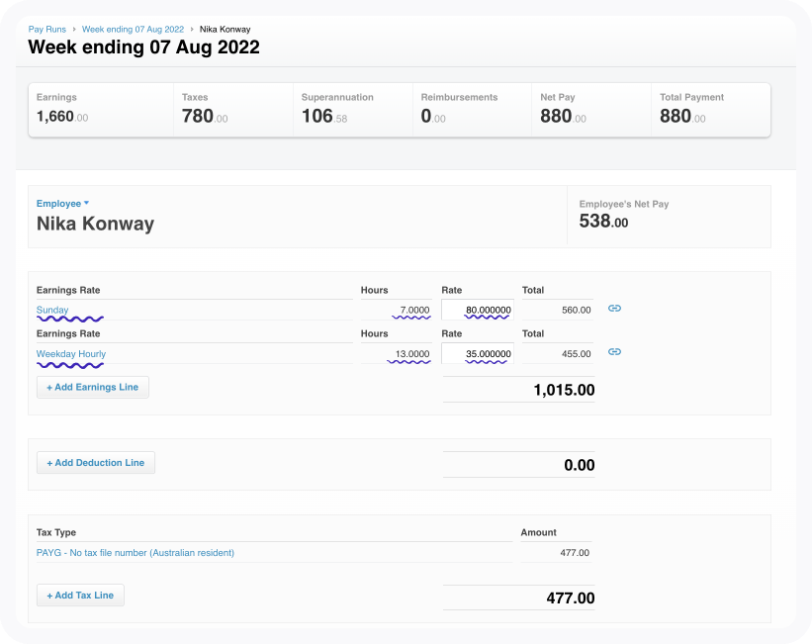812x644 pixels.
Task: Click the link icon on the Sunday earnings row
Action: click(x=614, y=309)
